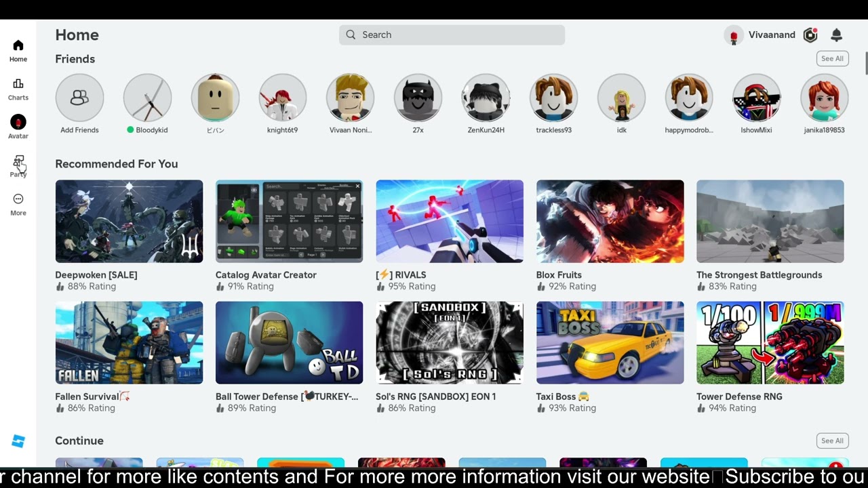Click the Blox Fruits title text

(559, 274)
